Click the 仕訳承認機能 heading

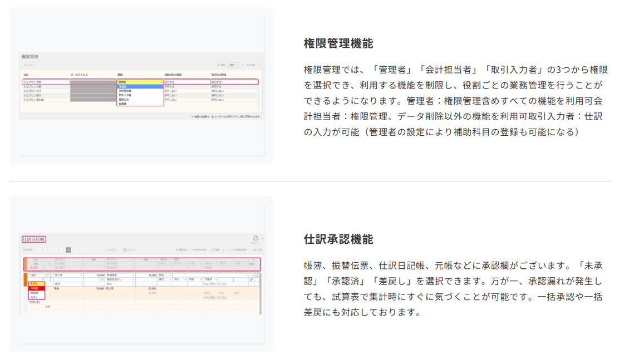(338, 239)
